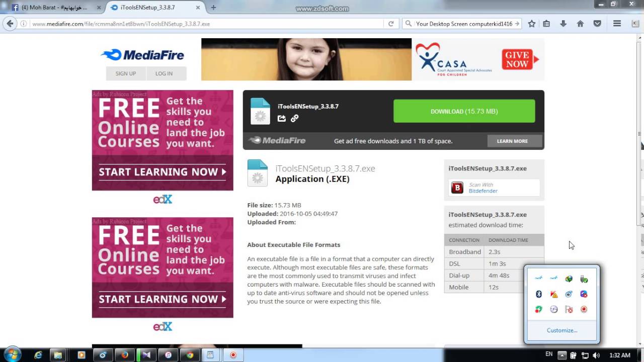Screen dimensions: 644x362
Task: Open the volume speaker icon in taskbar
Action: tap(596, 355)
